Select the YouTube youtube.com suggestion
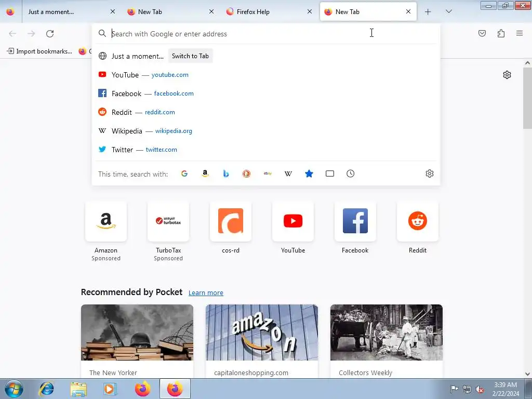This screenshot has height=399, width=532. (x=266, y=75)
